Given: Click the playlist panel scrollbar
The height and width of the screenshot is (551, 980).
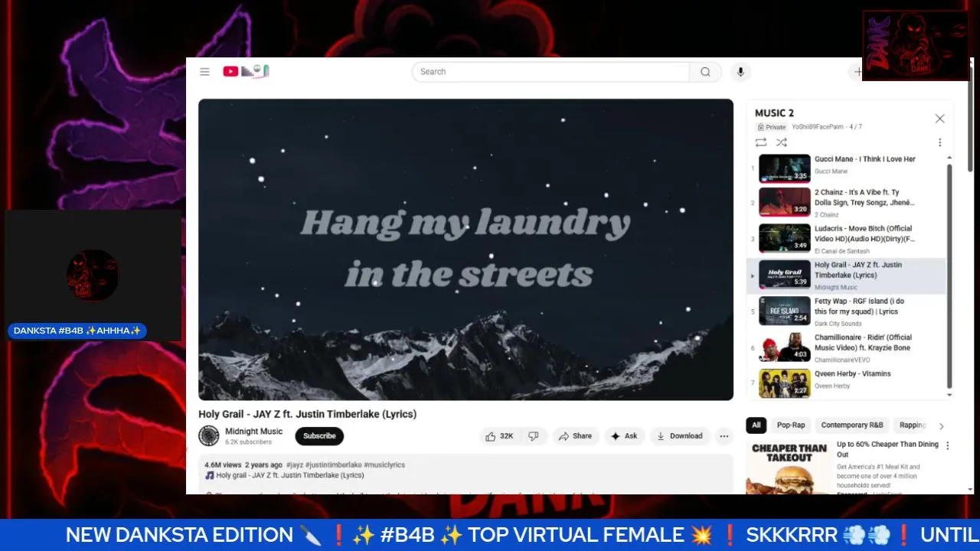Looking at the screenshot, I should click(x=950, y=276).
